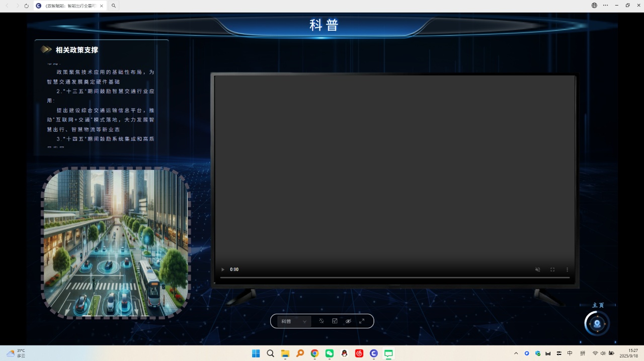The height and width of the screenshot is (361, 644).
Task: Close the current browser tab
Action: [101, 6]
